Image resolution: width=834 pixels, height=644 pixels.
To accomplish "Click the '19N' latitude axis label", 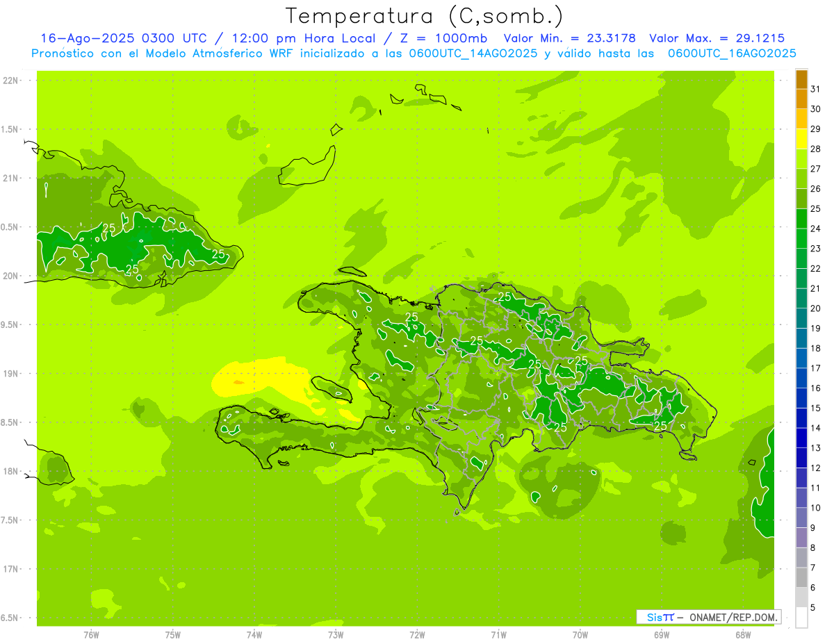I will 10,373.
